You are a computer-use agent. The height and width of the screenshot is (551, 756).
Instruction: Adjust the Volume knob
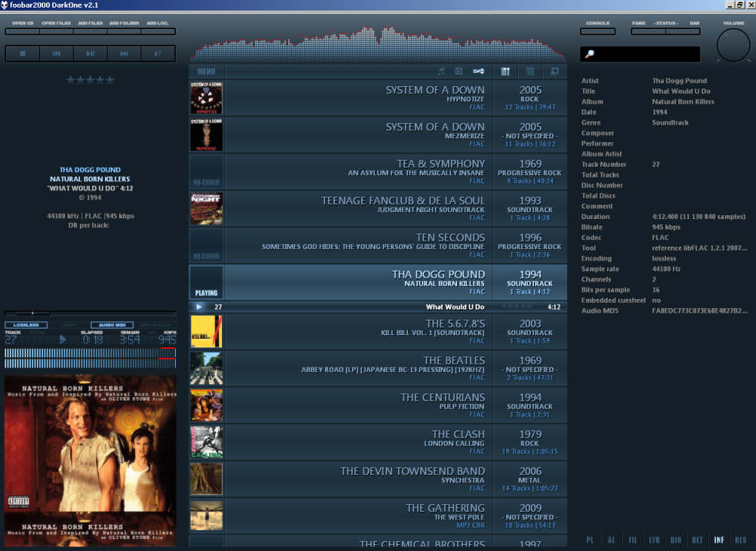(x=734, y=45)
